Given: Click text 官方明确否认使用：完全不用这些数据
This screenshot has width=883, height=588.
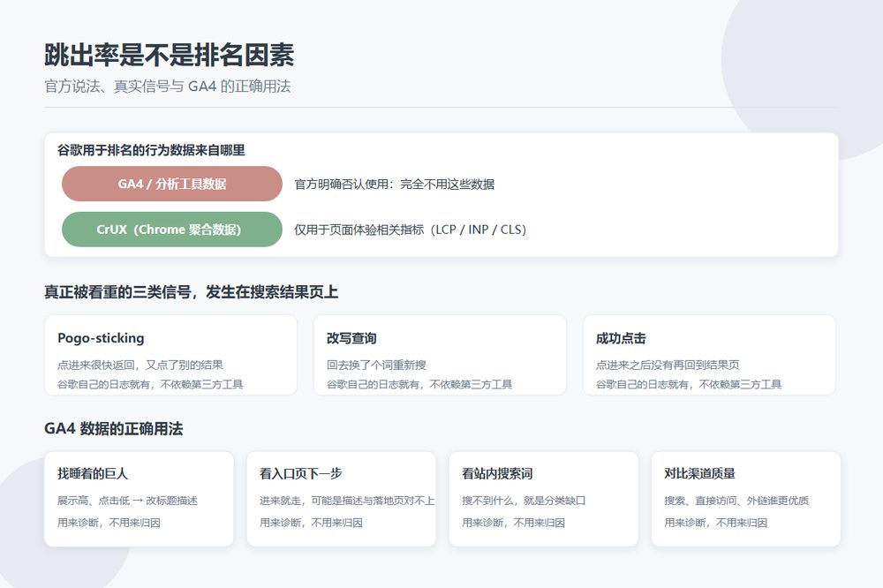Looking at the screenshot, I should (394, 185).
